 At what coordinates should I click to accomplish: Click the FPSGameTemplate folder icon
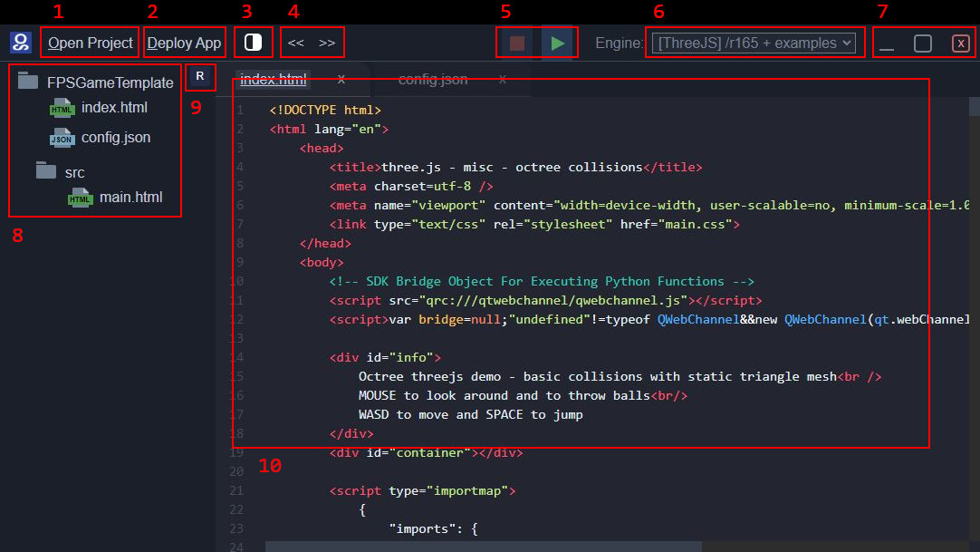(x=28, y=81)
